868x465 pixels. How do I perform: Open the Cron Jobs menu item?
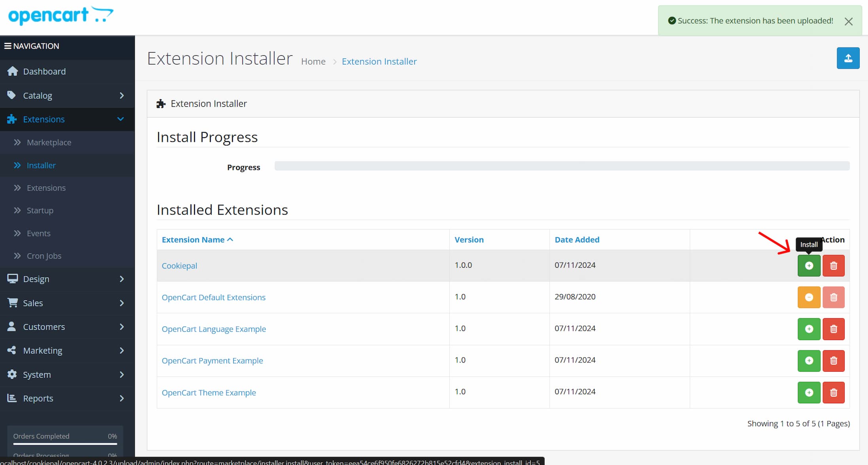pos(44,256)
